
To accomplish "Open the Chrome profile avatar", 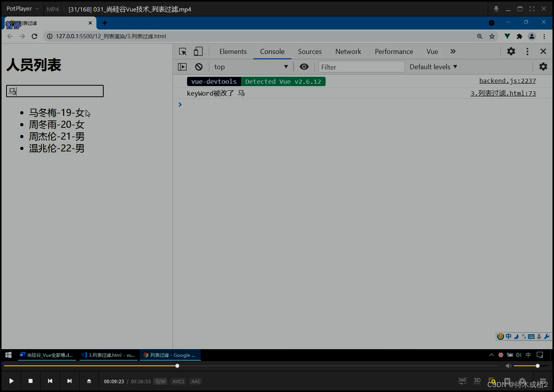I will pyautogui.click(x=532, y=36).
